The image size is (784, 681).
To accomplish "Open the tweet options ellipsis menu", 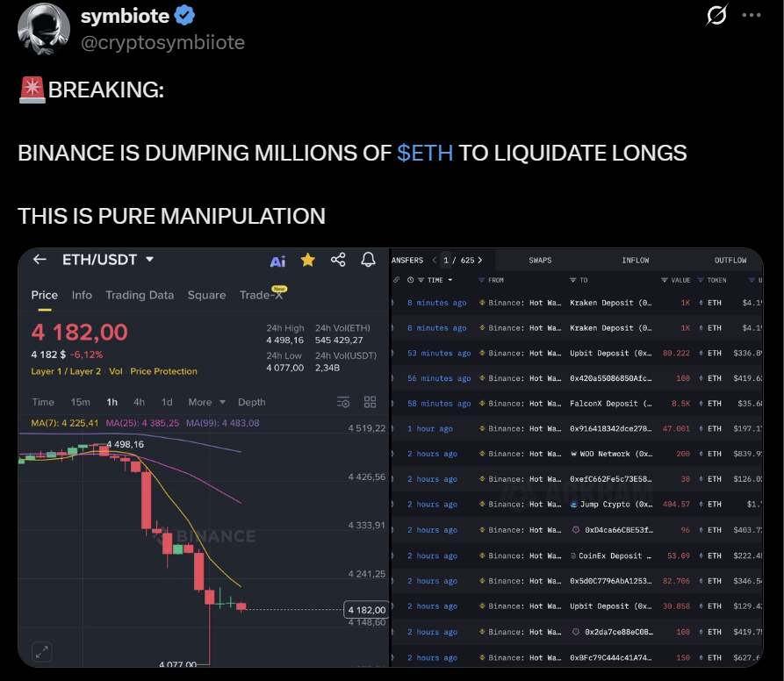I will [x=751, y=14].
